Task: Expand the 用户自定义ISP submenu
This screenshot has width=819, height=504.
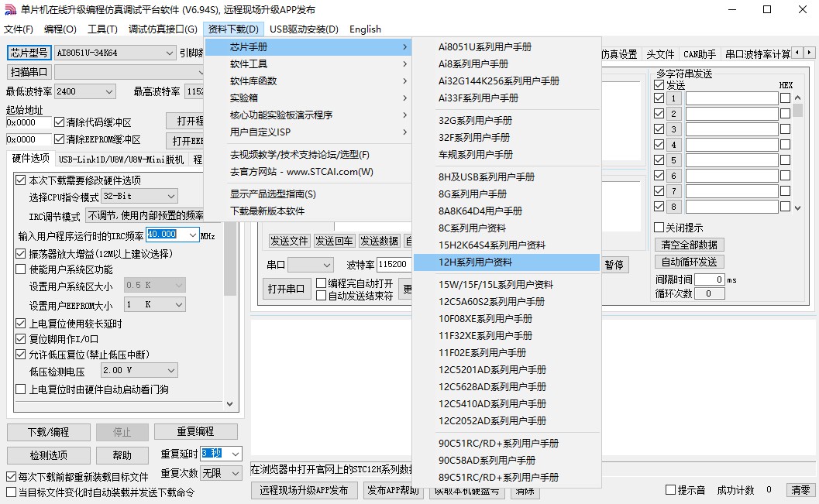Action: (x=308, y=132)
